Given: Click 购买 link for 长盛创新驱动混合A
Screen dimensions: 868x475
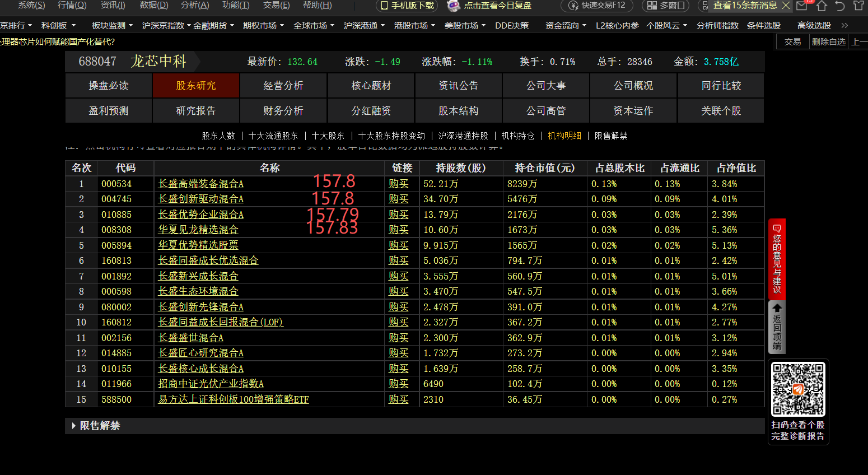Looking at the screenshot, I should [399, 199].
